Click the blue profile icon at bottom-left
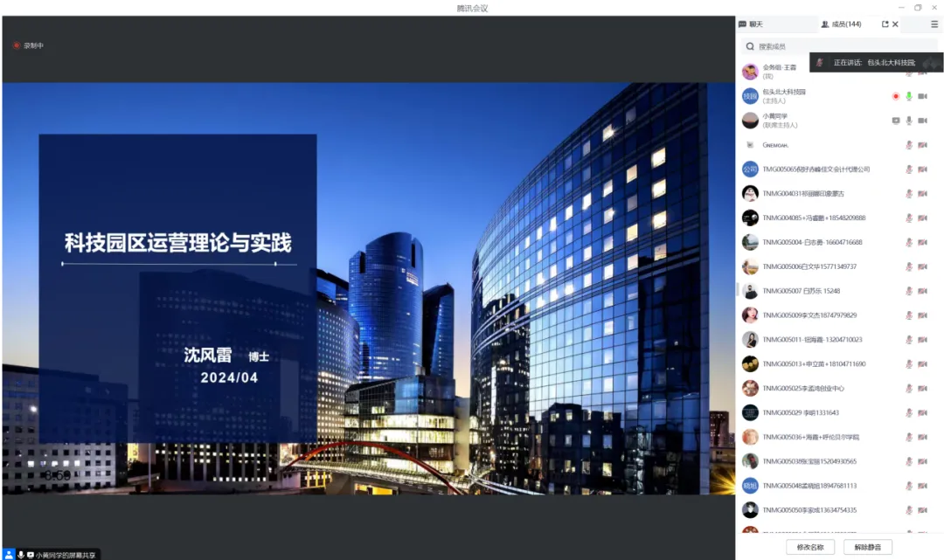The width and height of the screenshot is (944, 560). tap(9, 554)
